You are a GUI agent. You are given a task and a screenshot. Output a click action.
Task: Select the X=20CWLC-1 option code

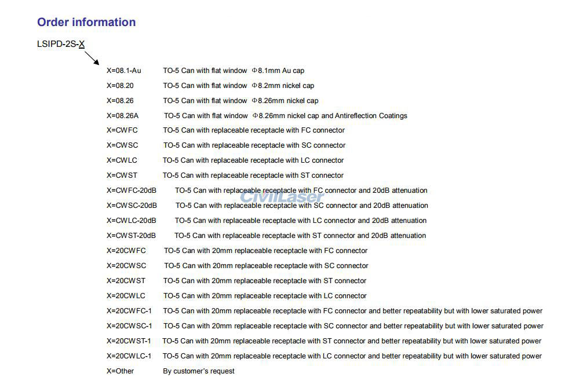coord(129,356)
